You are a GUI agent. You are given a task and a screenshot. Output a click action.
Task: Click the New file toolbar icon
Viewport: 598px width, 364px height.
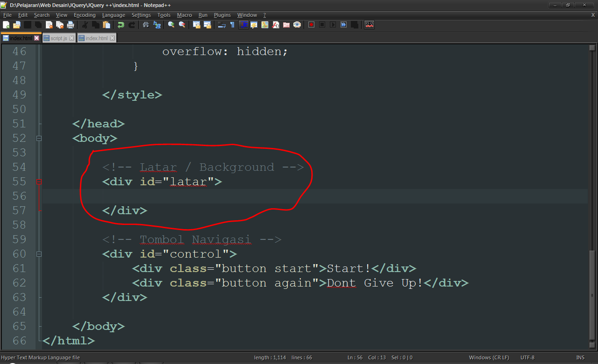(6, 25)
